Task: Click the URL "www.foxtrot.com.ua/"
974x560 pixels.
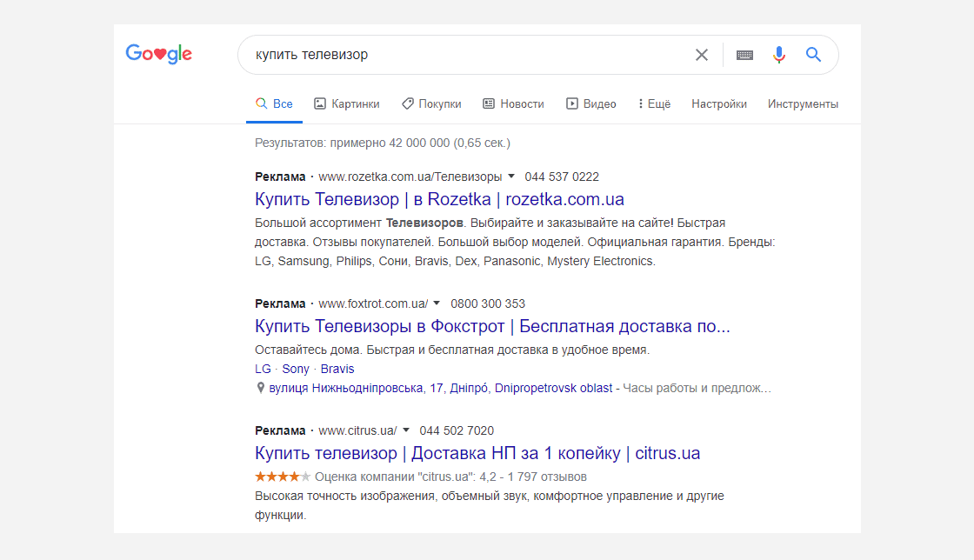Action: click(x=373, y=303)
